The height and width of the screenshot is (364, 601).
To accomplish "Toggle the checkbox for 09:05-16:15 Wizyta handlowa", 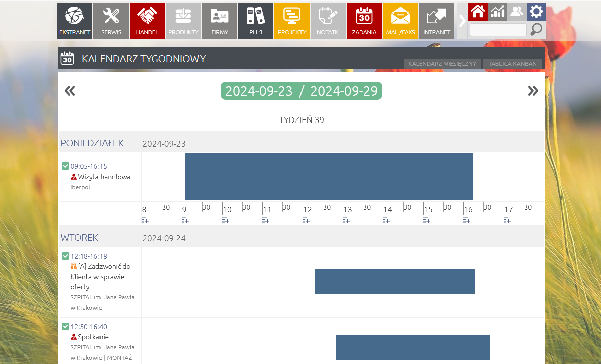I will pyautogui.click(x=65, y=166).
